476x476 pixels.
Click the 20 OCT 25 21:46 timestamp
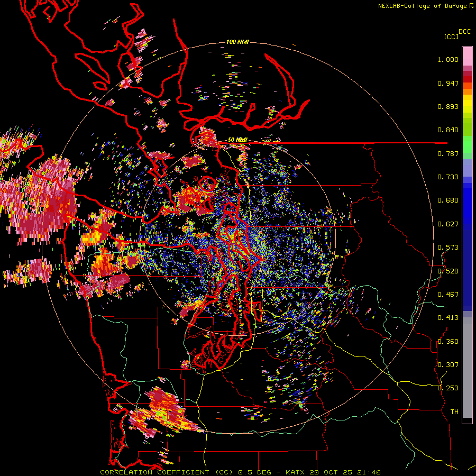coord(345,472)
